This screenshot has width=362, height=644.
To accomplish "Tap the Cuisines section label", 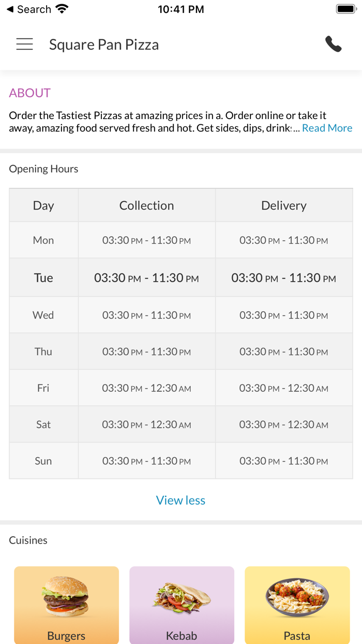I will pos(28,540).
